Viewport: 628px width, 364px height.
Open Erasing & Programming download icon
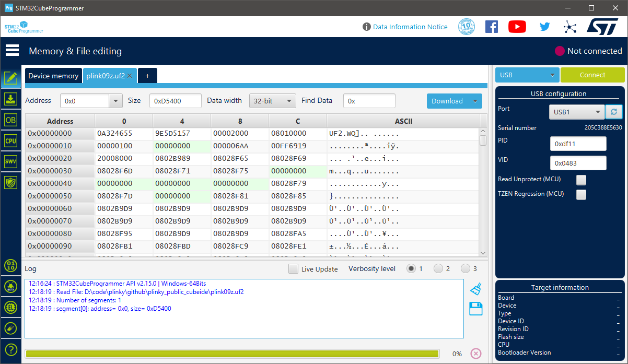[x=10, y=99]
